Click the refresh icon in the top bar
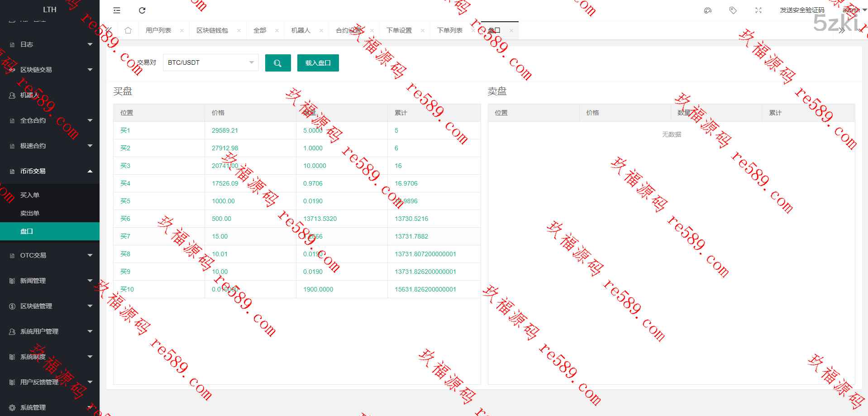This screenshot has height=416, width=868. [142, 10]
